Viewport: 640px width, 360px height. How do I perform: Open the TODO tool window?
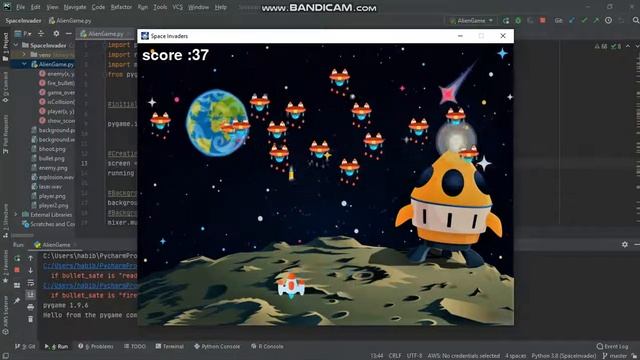coord(135,346)
